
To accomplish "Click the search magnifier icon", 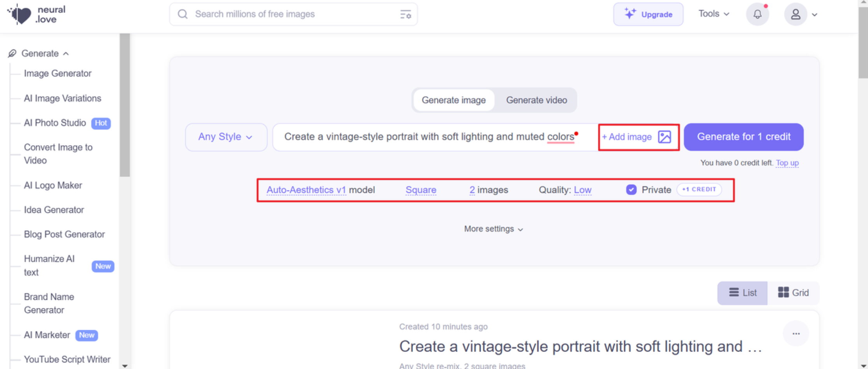I will pyautogui.click(x=182, y=14).
